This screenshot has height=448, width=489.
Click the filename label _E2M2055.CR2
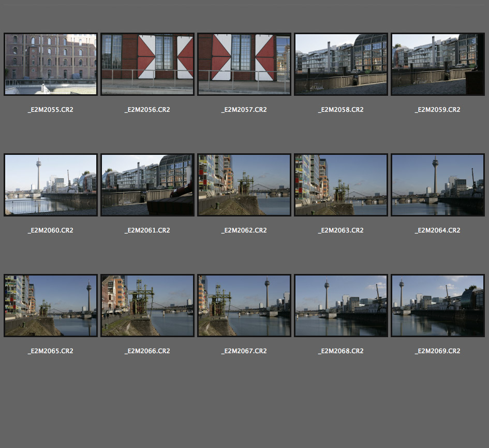(50, 110)
